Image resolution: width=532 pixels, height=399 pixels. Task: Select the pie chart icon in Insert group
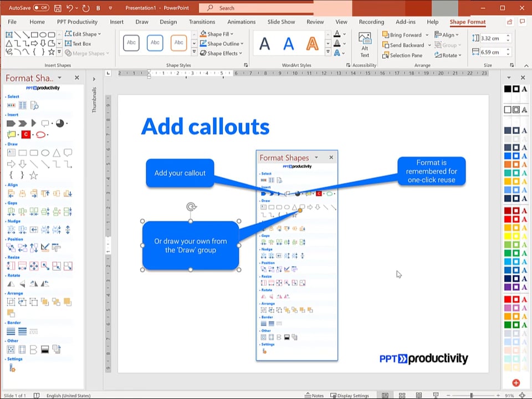click(60, 123)
